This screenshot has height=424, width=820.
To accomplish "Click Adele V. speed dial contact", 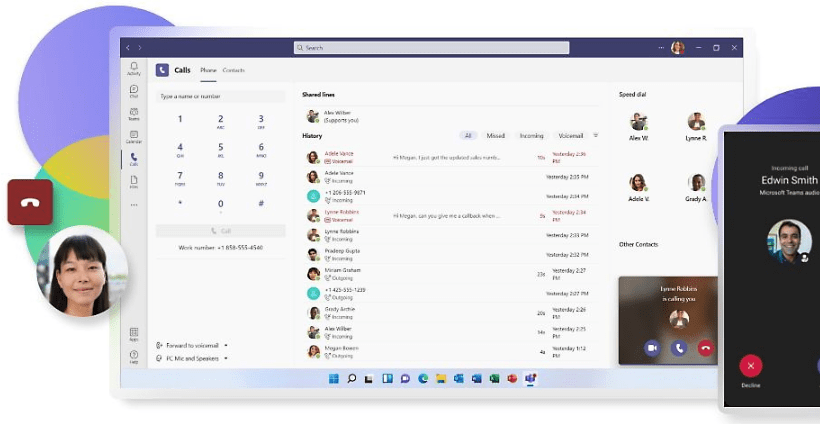I will coord(639,188).
